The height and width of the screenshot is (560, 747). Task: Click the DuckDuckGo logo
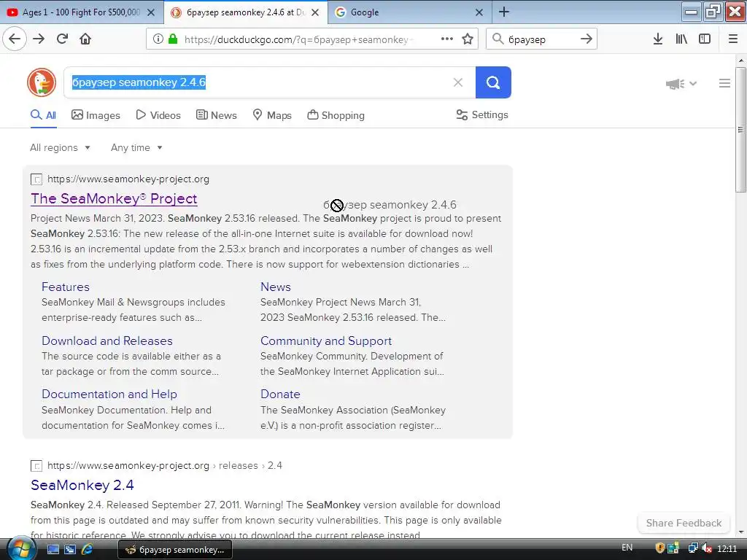click(42, 82)
